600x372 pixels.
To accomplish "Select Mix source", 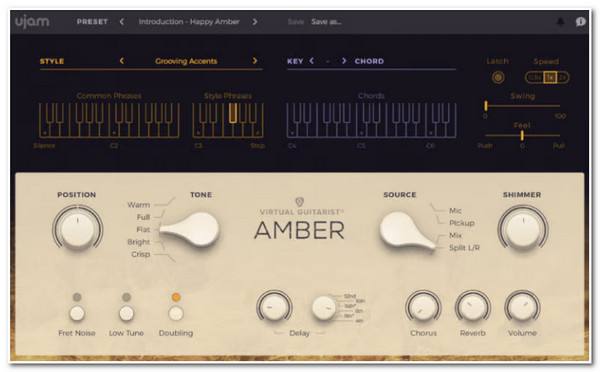I will [455, 235].
